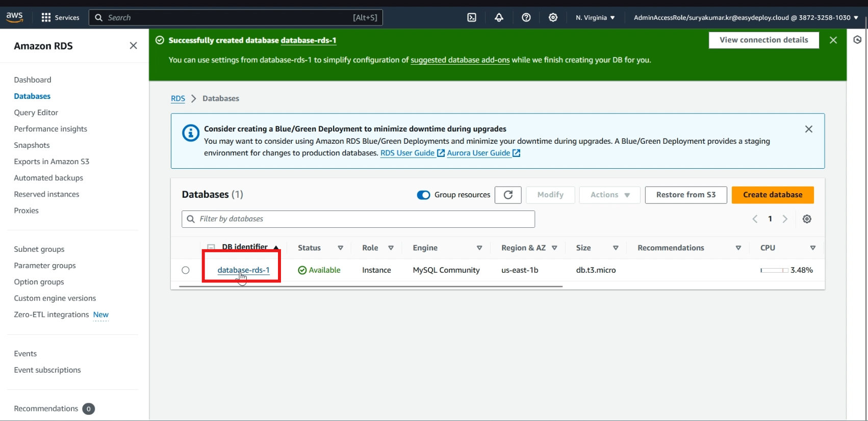868x421 pixels.
Task: Sort by Size column arrow
Action: [x=616, y=248]
